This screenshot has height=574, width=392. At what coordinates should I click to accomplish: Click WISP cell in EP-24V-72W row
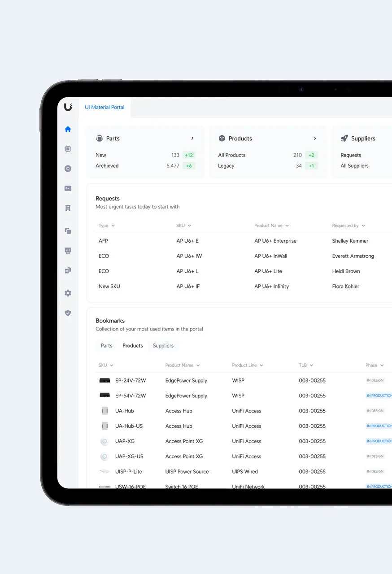(x=238, y=381)
